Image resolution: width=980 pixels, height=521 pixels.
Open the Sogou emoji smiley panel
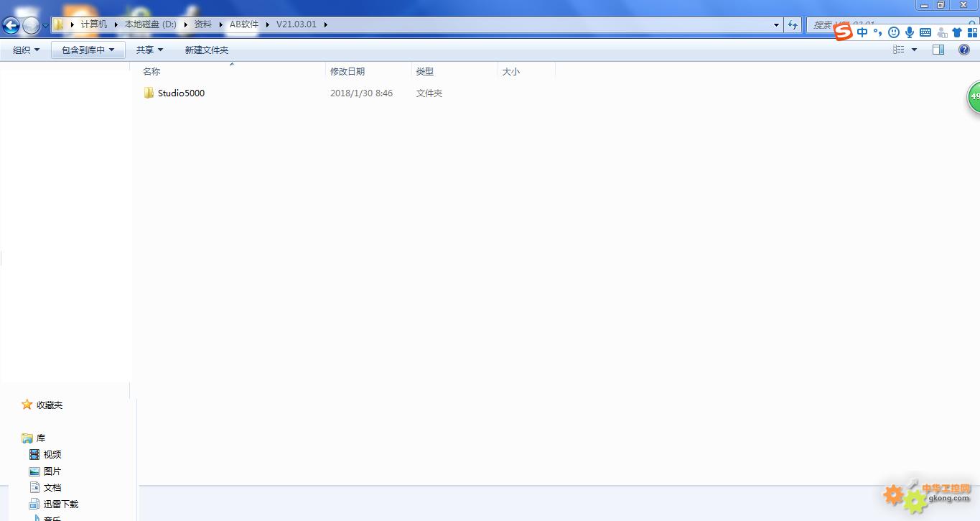tap(894, 32)
